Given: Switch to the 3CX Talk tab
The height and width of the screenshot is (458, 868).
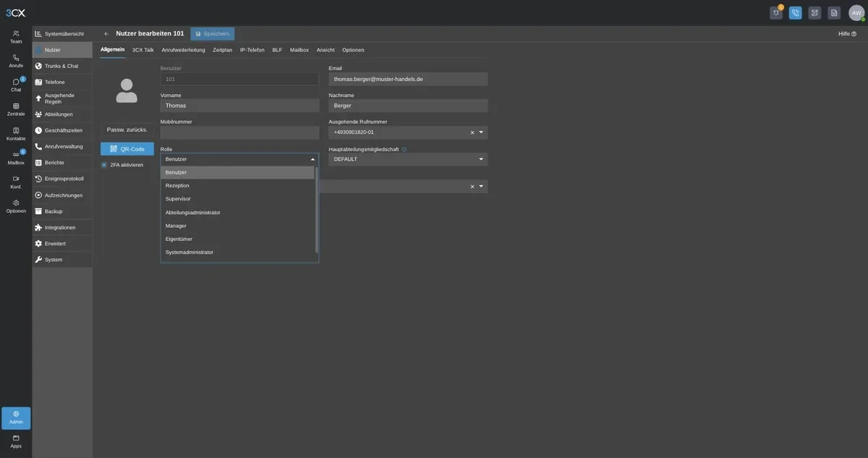Looking at the screenshot, I should (143, 50).
